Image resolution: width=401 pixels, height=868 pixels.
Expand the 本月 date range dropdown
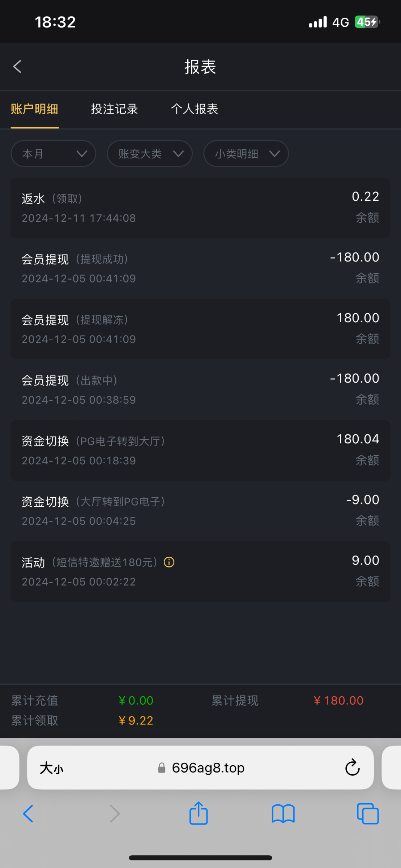54,154
